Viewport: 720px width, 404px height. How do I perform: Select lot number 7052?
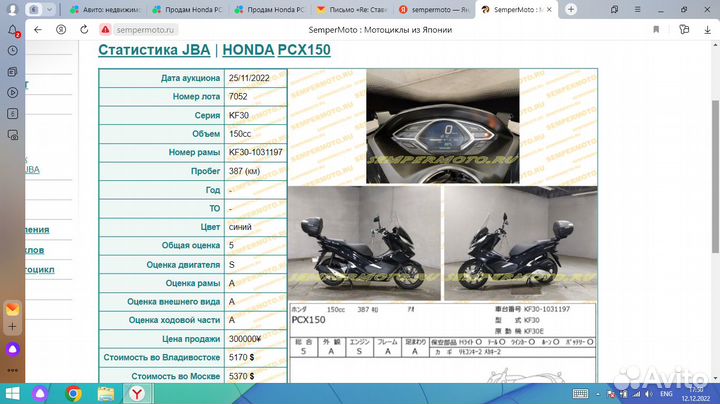[x=238, y=96]
